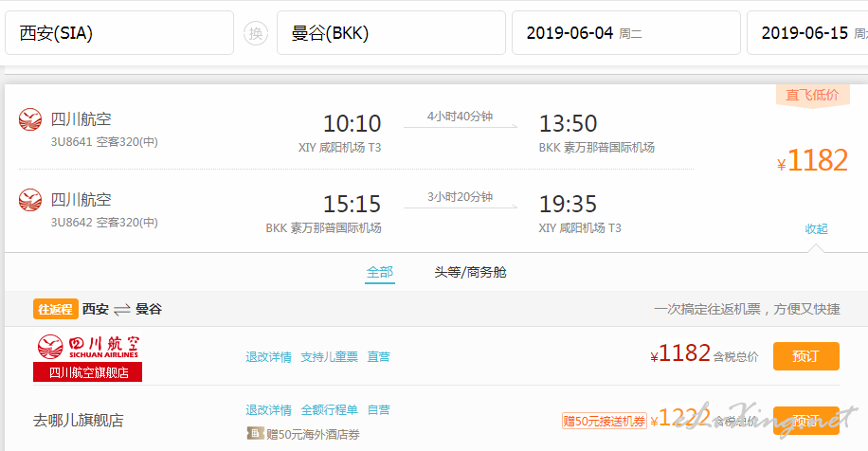View 退改详情 for 四川航空旗舰店 offer
Viewport: 868px width, 451px height.
[268, 357]
